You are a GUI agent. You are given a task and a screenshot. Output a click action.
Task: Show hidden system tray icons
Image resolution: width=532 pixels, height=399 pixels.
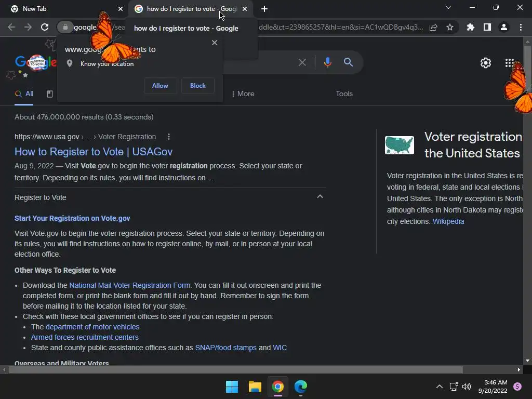(439, 387)
